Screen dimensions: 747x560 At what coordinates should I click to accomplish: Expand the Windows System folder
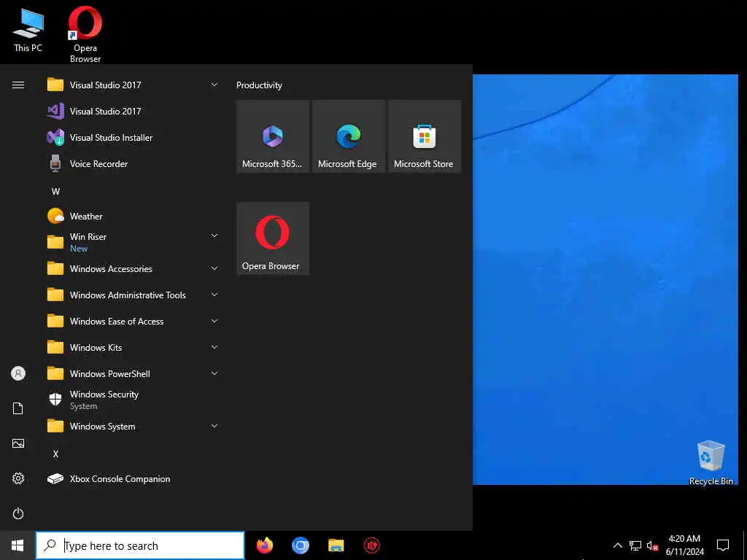click(x=133, y=426)
